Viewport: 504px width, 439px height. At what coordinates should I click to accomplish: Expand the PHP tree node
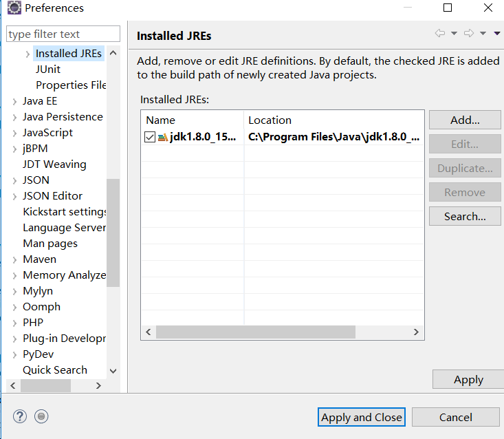[x=14, y=323]
